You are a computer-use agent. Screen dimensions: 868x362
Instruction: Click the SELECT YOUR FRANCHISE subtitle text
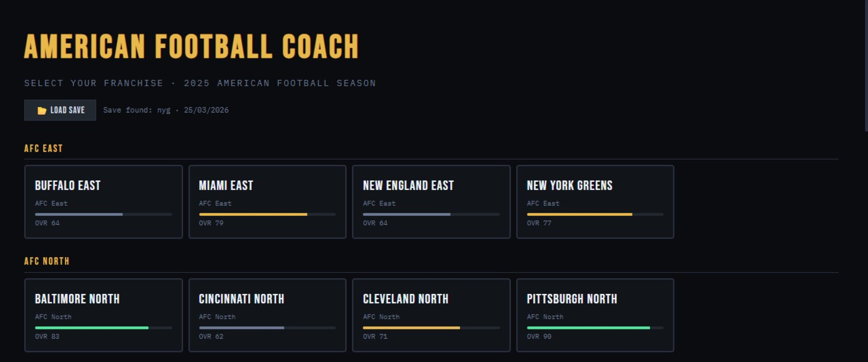pos(200,83)
